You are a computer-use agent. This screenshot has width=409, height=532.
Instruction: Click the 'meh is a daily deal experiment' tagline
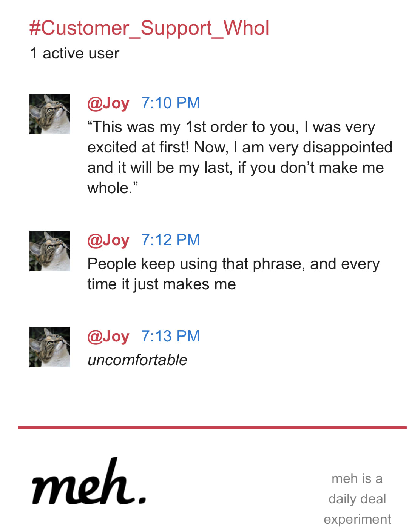pyautogui.click(x=357, y=499)
